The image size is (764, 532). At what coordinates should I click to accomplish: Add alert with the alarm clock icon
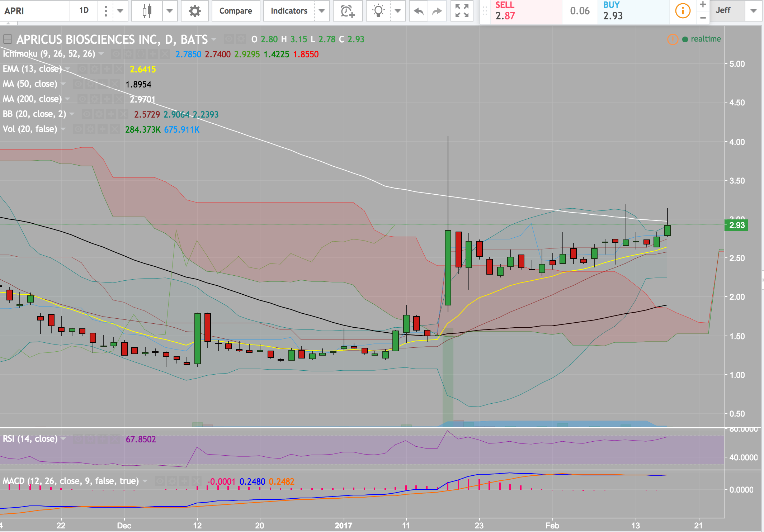(347, 11)
